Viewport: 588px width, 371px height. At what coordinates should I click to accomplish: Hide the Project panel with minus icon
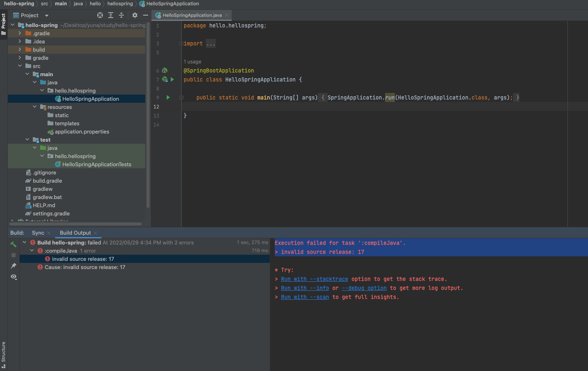(x=146, y=15)
